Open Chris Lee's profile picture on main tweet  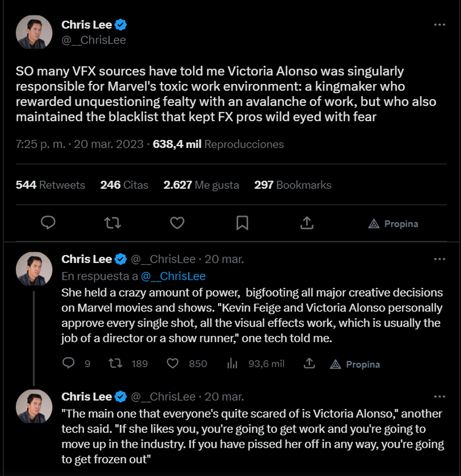pyautogui.click(x=34, y=32)
